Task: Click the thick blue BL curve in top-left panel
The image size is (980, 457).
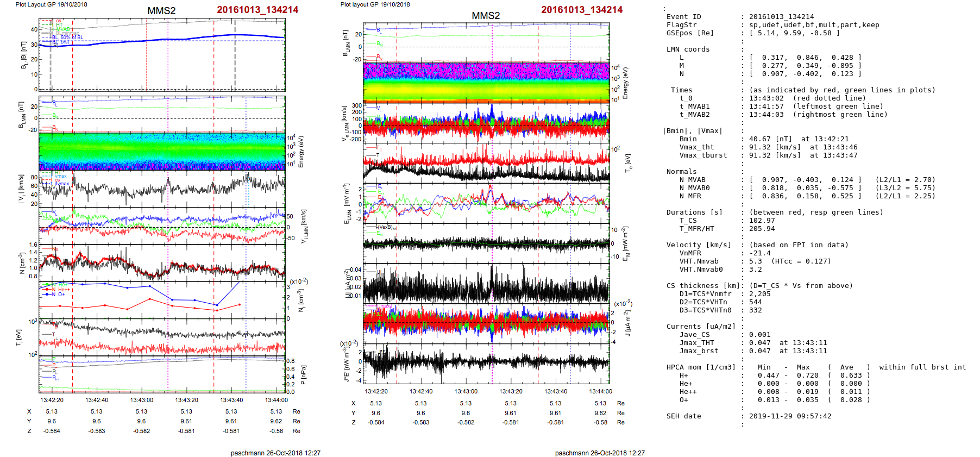Action: pyautogui.click(x=163, y=39)
